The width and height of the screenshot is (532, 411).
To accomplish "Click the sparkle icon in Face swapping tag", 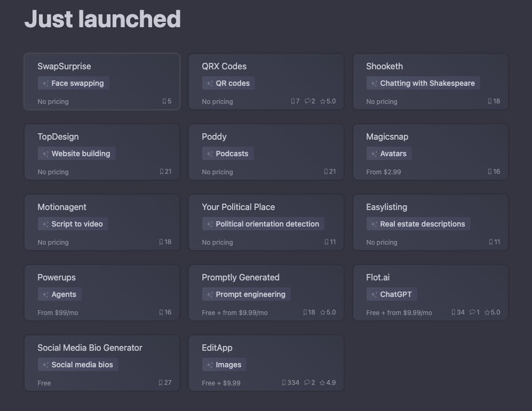I will [45, 83].
